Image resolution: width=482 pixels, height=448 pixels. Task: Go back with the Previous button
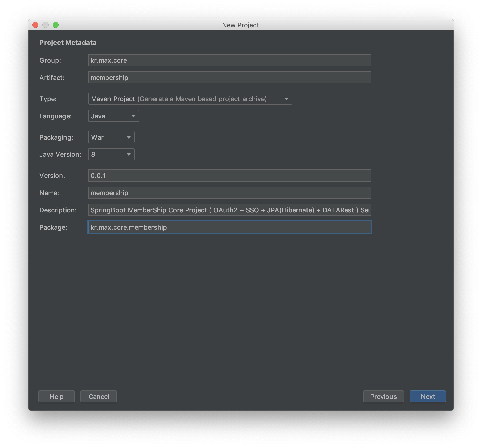[x=383, y=396]
